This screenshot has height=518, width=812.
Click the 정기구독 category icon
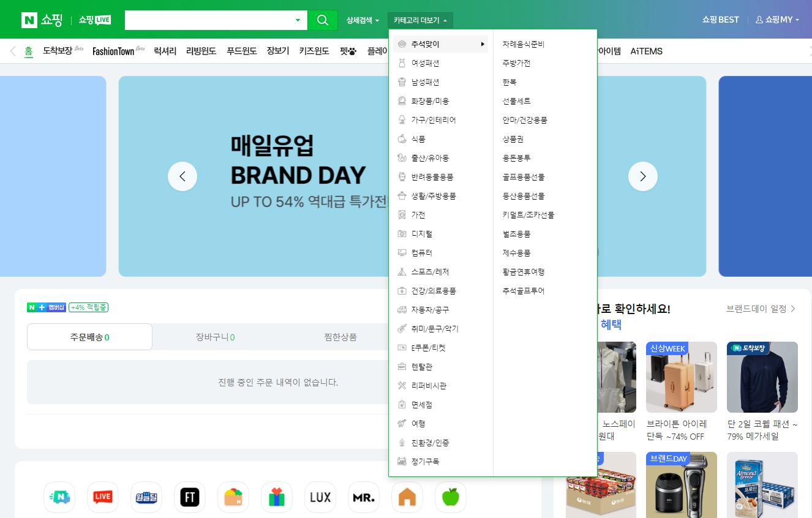[402, 462]
